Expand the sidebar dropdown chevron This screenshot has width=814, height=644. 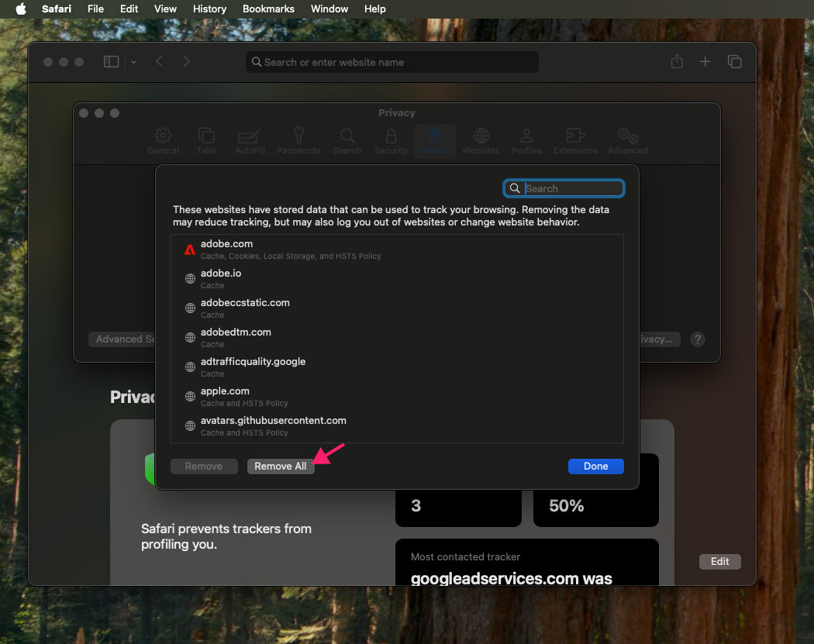pyautogui.click(x=134, y=62)
